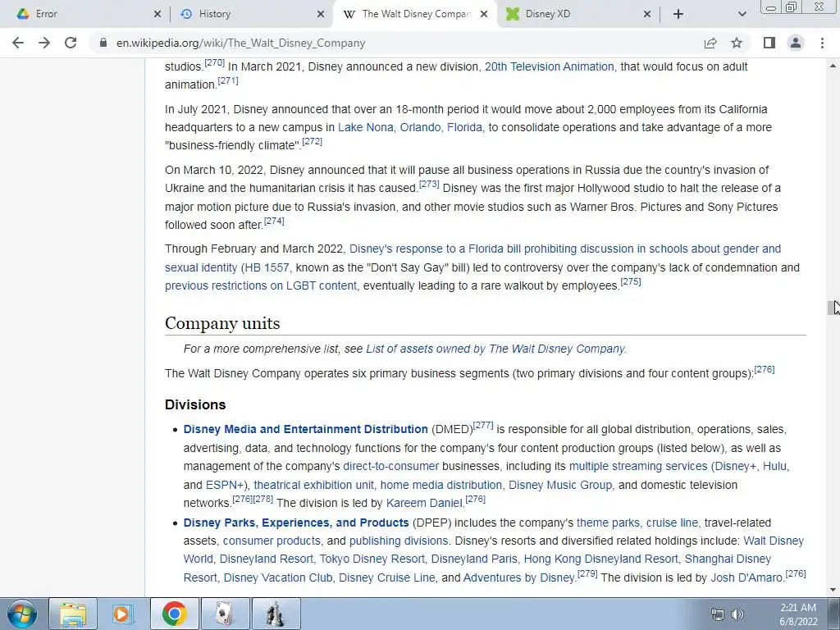Open the theme parks link
Screen dimensions: 840x630
coord(608,523)
